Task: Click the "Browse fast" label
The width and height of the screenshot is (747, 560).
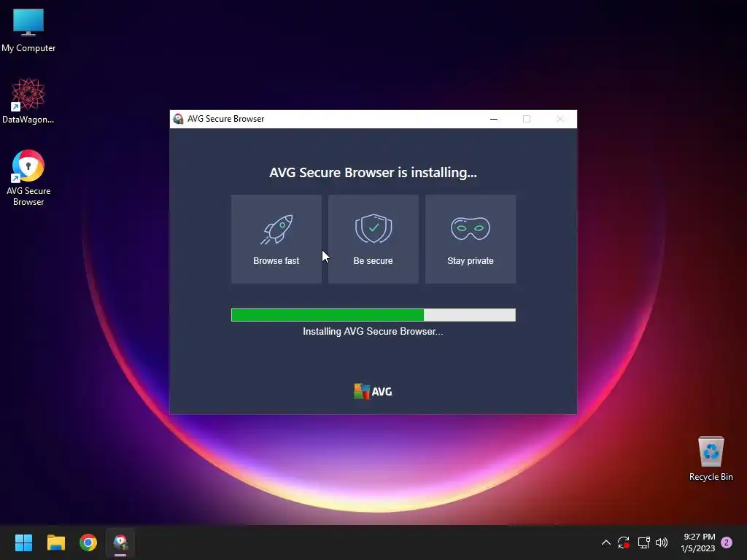Action: (276, 261)
